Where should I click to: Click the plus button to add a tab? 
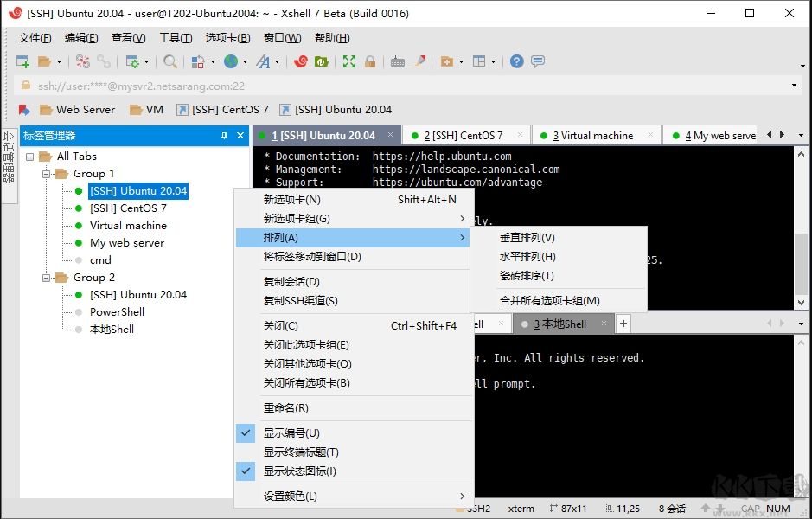623,324
